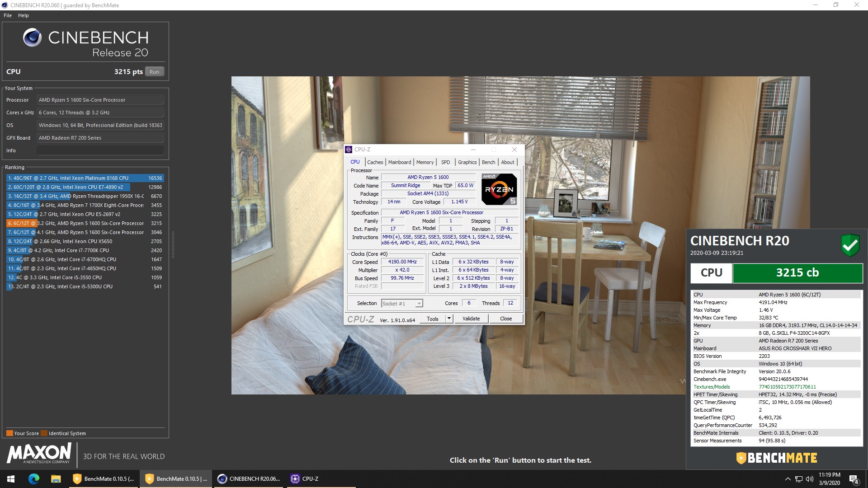
Task: Select ranking row Intel Xeon CPU E5-2697 v2
Action: (85, 214)
